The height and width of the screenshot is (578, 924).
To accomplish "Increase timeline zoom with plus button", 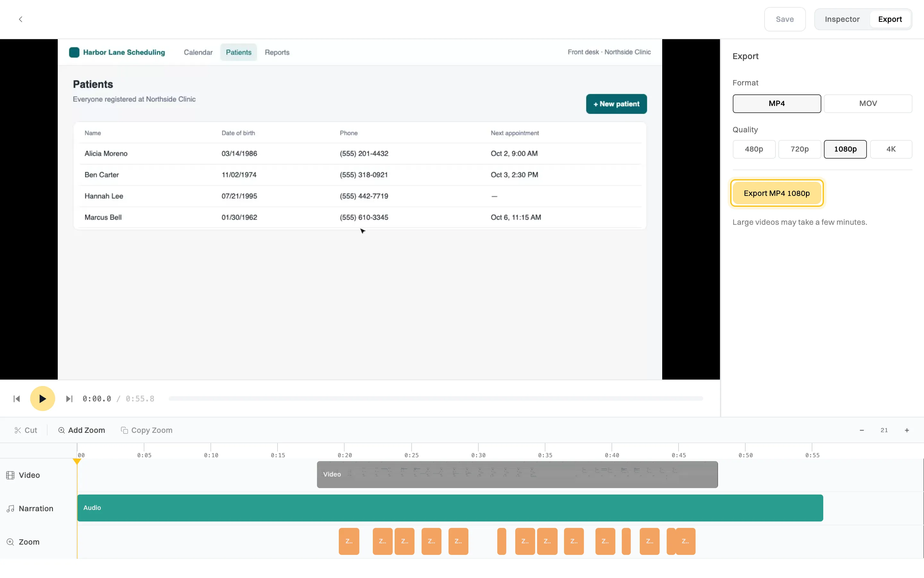I will click(907, 430).
